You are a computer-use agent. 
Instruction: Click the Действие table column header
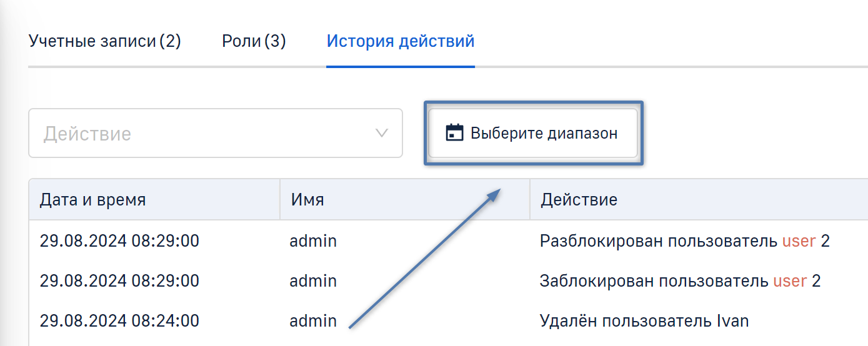[579, 200]
